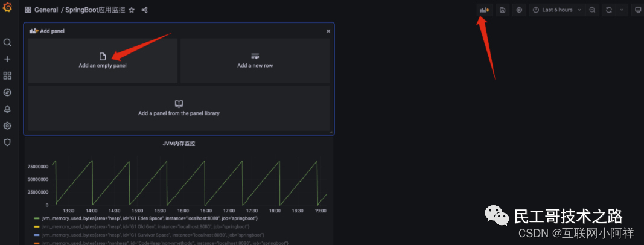Toggle G1 Old Gen series in legend
644x245 pixels.
click(x=146, y=226)
